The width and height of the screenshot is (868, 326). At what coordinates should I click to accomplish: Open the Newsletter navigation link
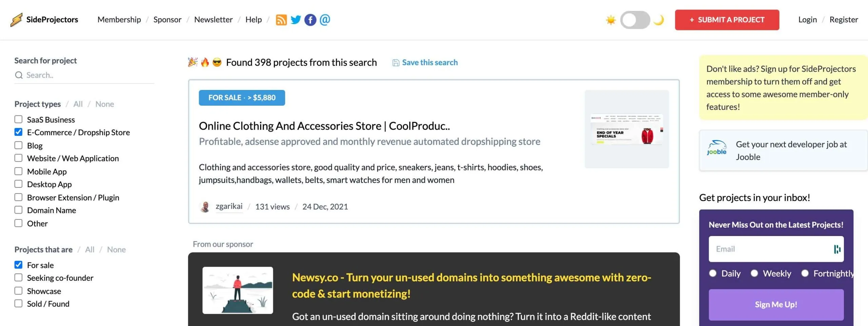point(213,20)
